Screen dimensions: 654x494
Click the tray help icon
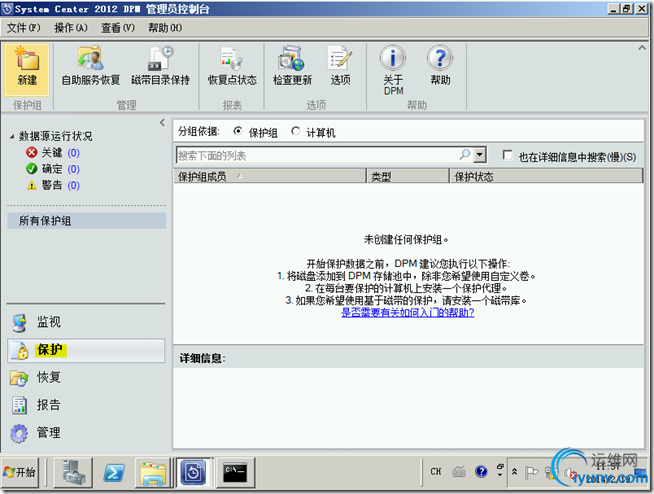click(x=481, y=472)
